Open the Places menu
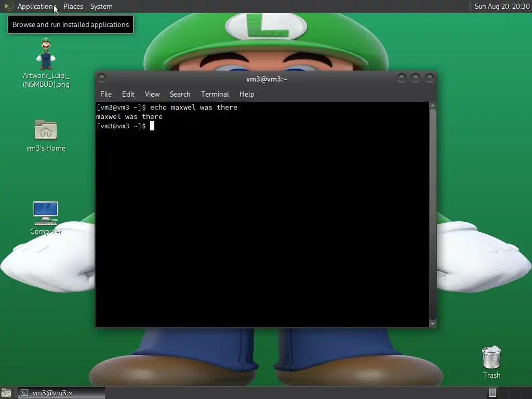532x399 pixels. [x=73, y=6]
